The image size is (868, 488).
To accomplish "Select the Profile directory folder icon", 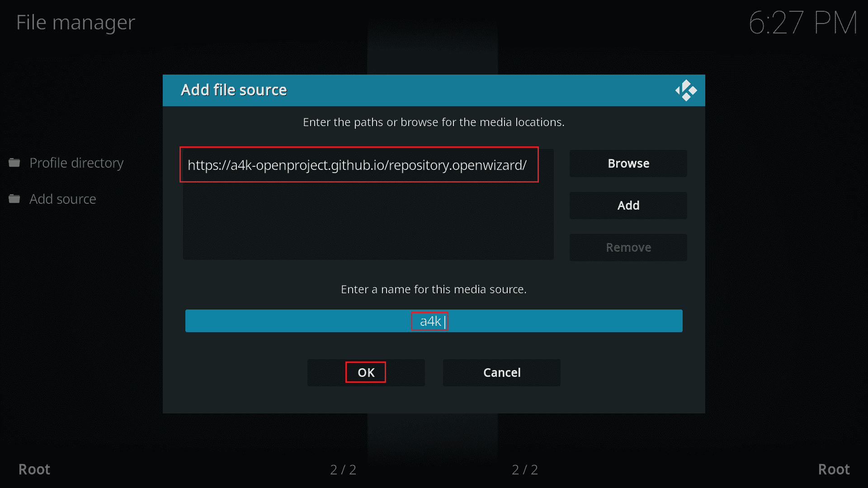I will (x=16, y=161).
